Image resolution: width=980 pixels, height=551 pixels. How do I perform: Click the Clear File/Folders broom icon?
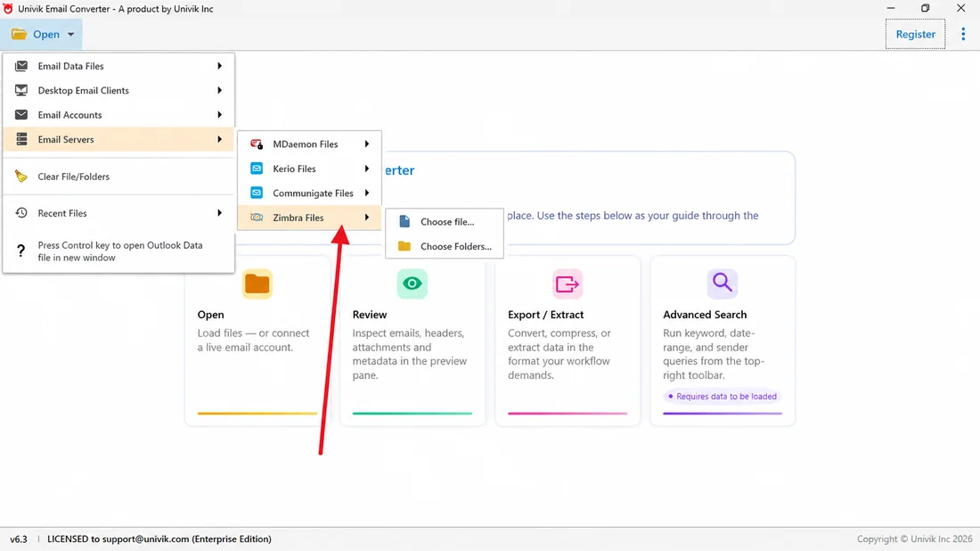tap(21, 177)
